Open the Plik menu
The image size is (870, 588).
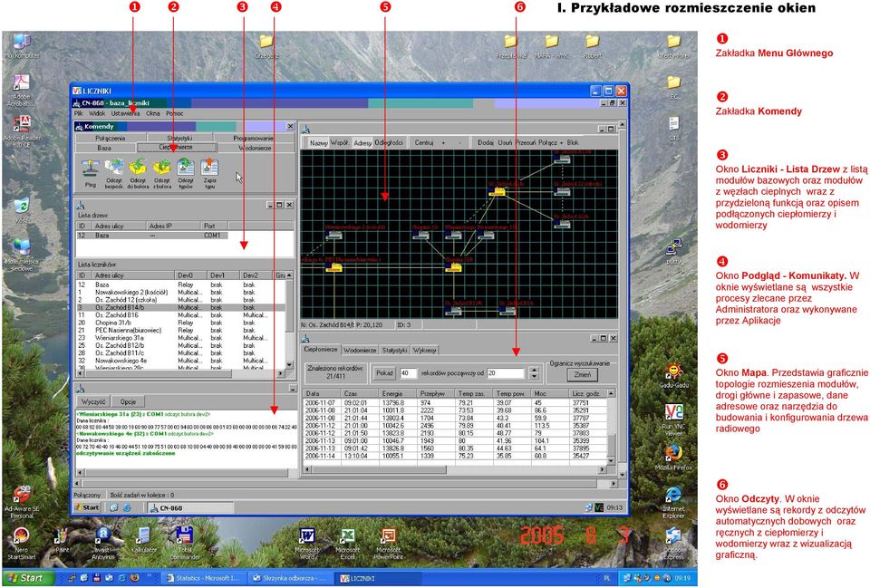pyautogui.click(x=79, y=114)
